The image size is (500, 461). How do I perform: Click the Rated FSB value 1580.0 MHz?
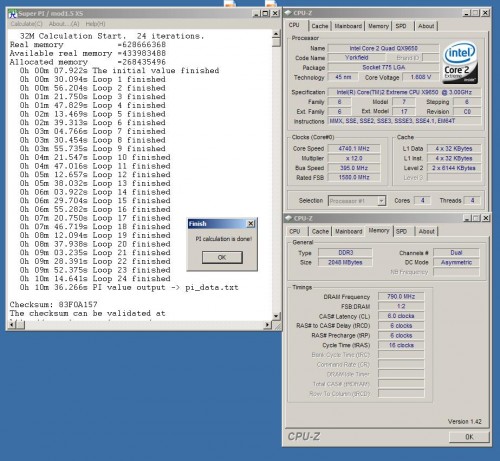tap(354, 177)
